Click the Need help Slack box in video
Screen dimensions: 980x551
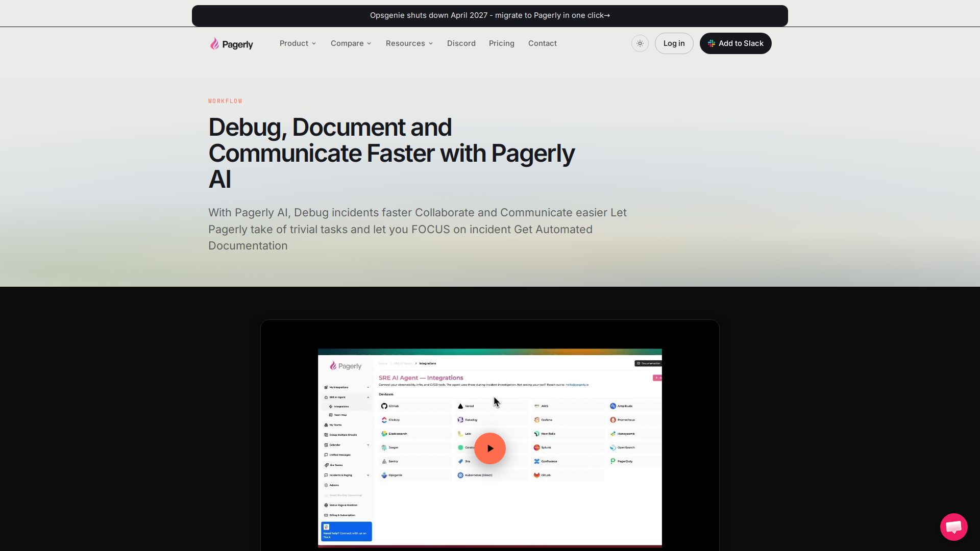(346, 531)
